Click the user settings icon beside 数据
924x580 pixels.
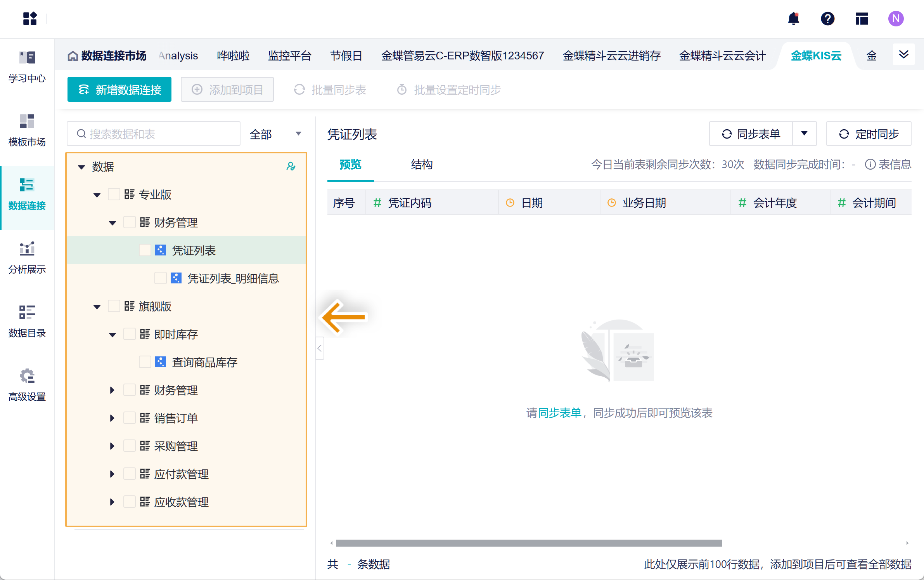291,167
